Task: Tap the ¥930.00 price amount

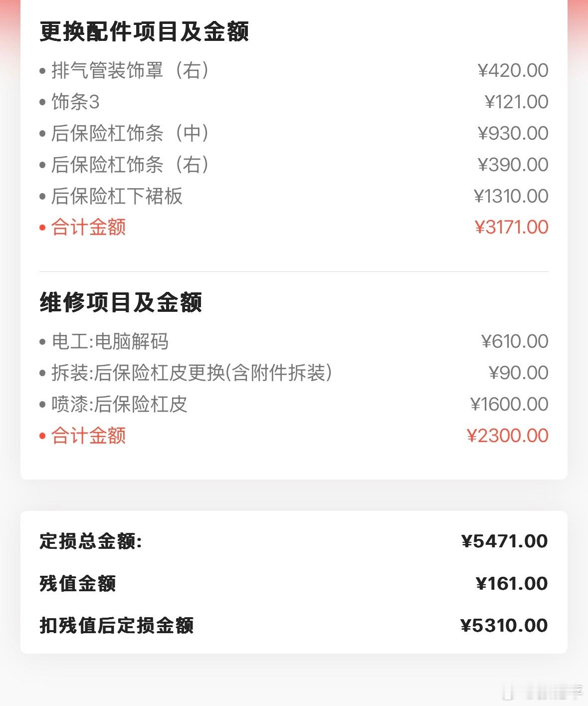Action: [513, 133]
